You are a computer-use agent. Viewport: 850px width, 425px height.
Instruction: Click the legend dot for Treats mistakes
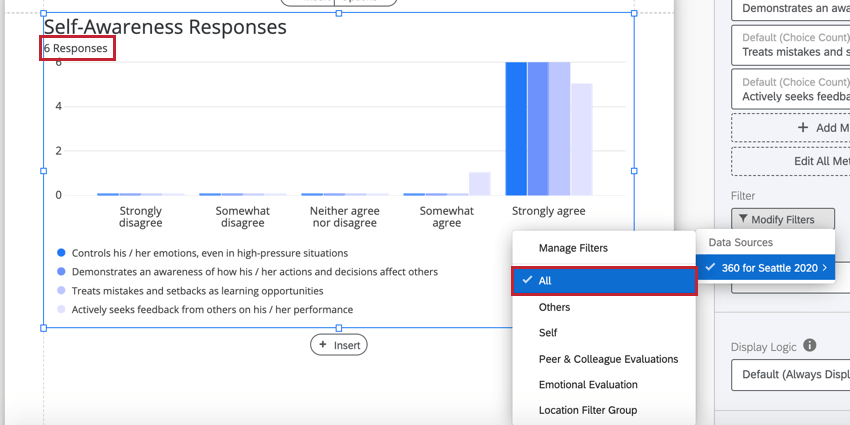tap(61, 291)
